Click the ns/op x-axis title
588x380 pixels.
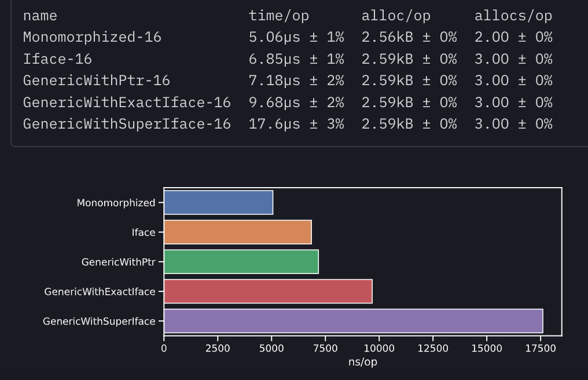(x=363, y=362)
